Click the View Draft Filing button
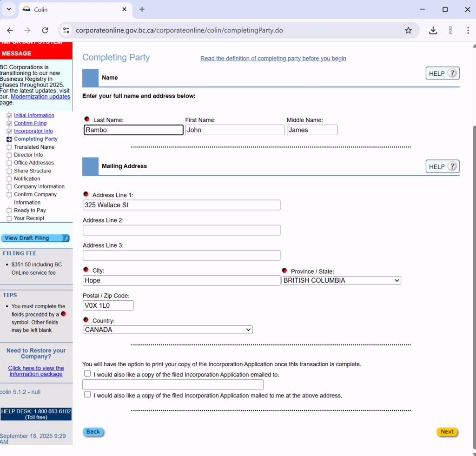 click(x=35, y=238)
